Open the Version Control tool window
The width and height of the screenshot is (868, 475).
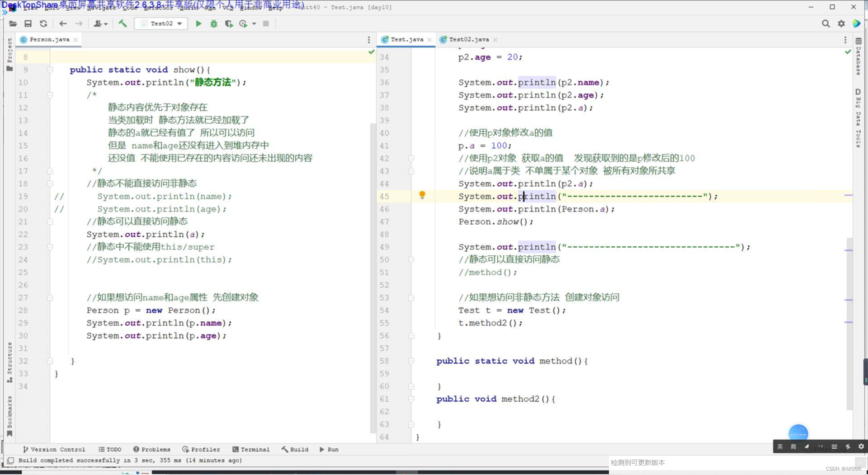click(x=54, y=449)
